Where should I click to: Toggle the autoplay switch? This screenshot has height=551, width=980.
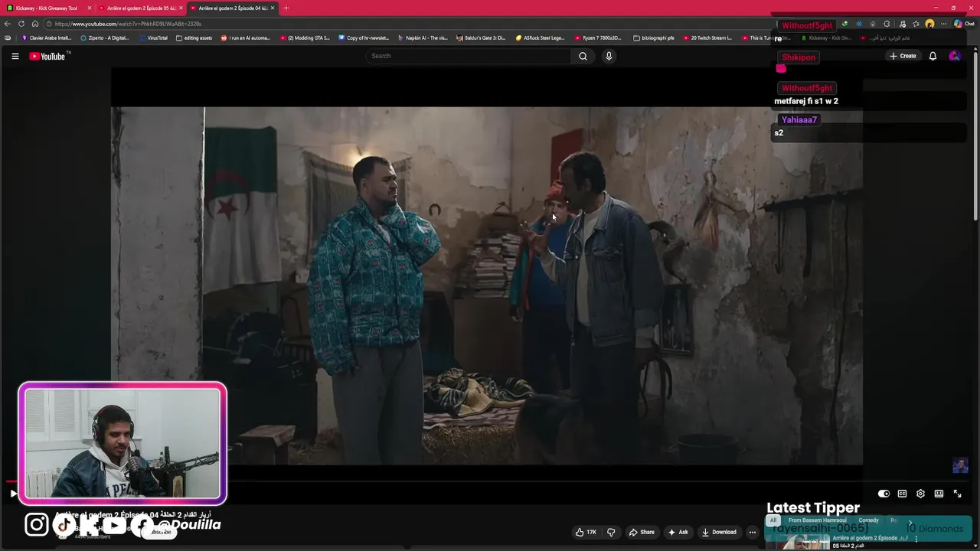[x=884, y=494]
